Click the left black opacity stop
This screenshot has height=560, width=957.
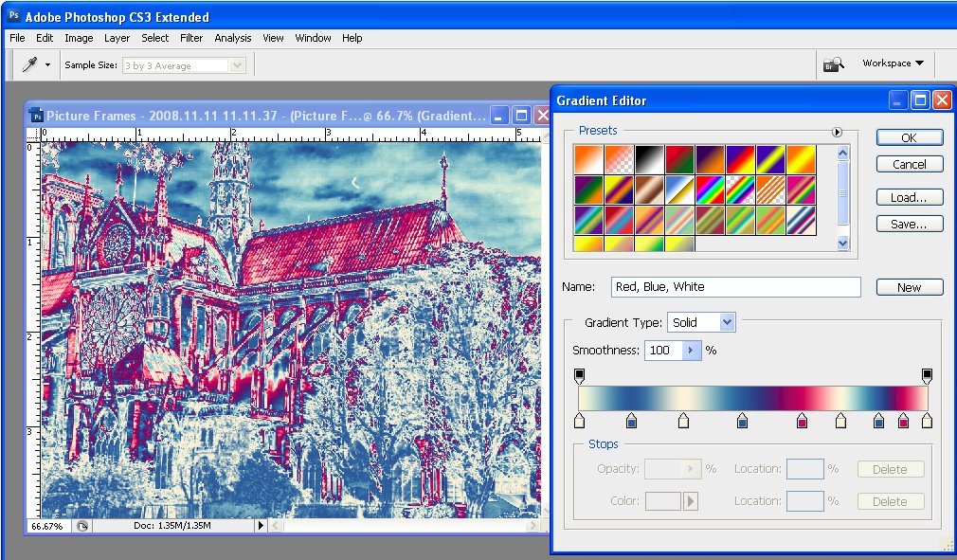point(580,376)
